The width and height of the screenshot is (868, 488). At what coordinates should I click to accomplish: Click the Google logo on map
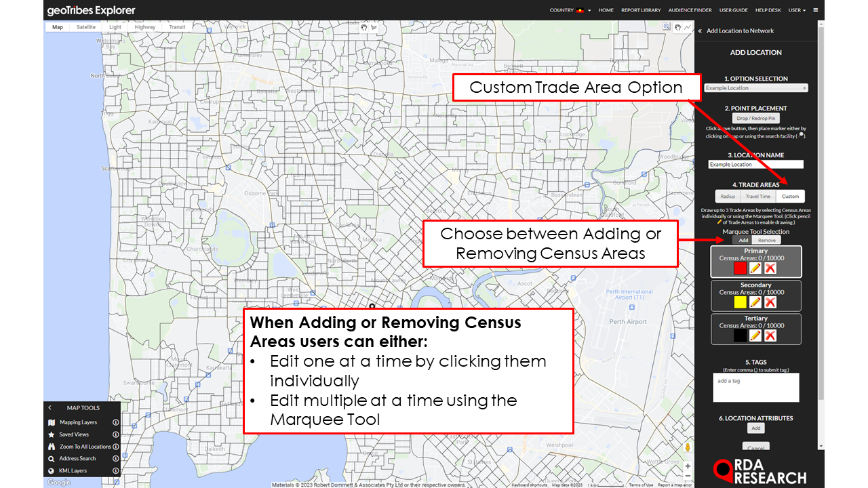tap(58, 483)
